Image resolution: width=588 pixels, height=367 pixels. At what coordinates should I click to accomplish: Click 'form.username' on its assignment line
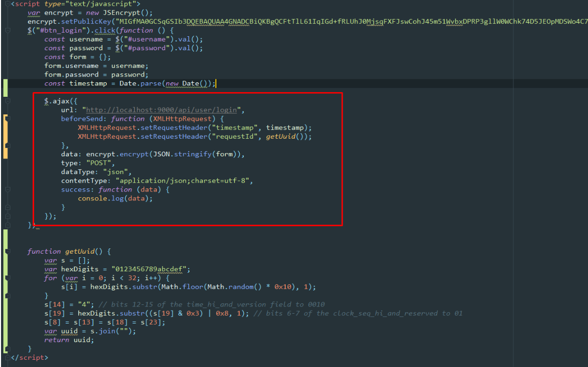click(x=71, y=66)
